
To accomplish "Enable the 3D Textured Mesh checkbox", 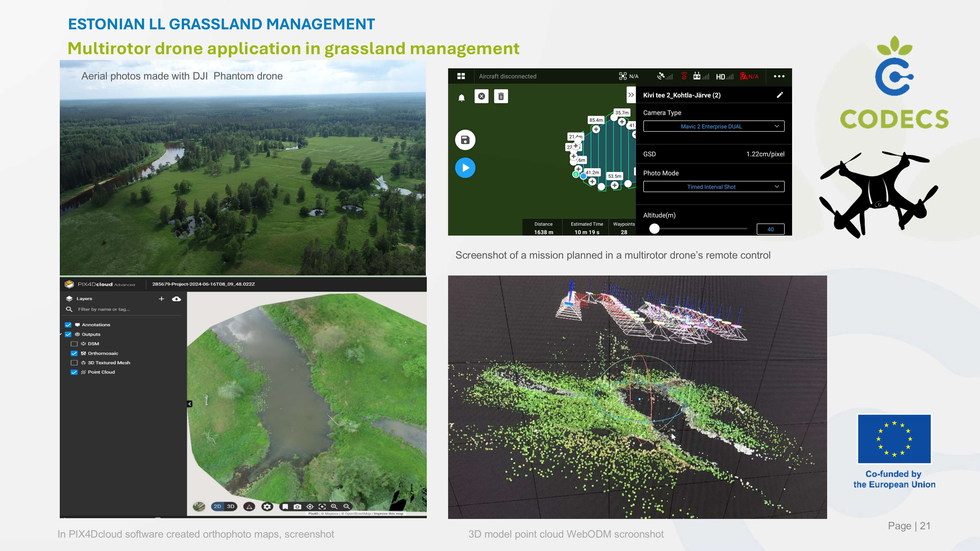I will (x=74, y=363).
